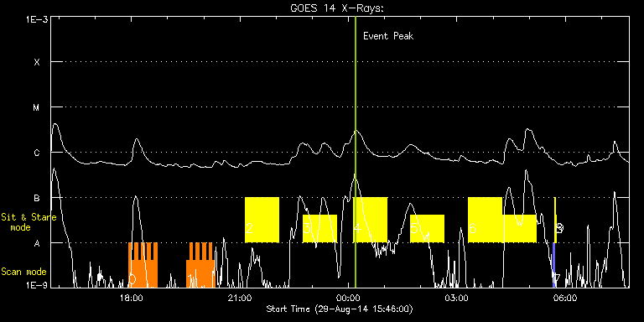Click the 'GOES 14 X-Rays:' plot title
Viewport: 644px width, 322px height.
click(337, 8)
